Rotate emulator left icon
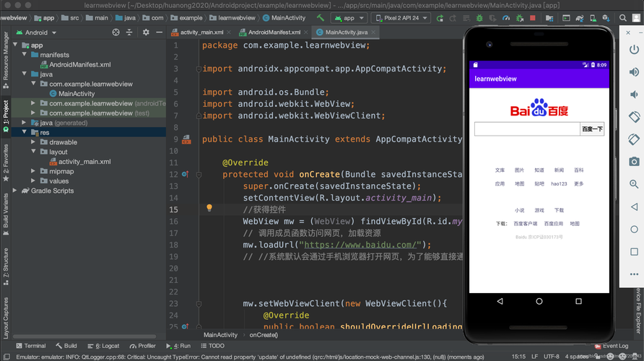 point(634,117)
